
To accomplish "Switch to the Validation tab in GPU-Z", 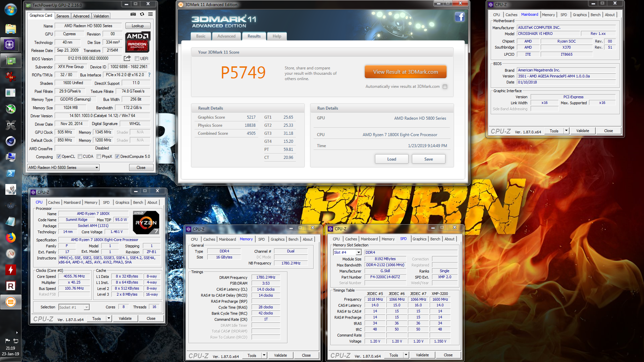I will click(x=101, y=16).
